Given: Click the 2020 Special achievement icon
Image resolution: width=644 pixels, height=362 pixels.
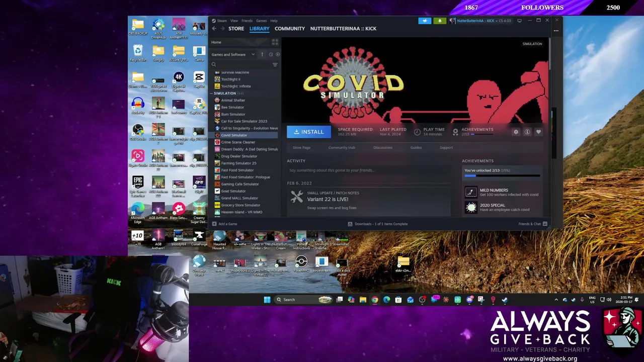Looking at the screenshot, I should 471,207.
